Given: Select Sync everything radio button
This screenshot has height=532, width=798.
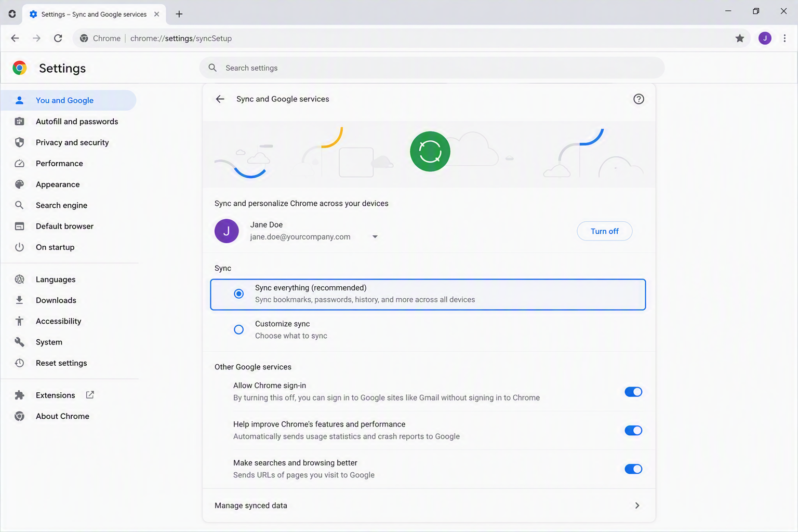Looking at the screenshot, I should [238, 294].
